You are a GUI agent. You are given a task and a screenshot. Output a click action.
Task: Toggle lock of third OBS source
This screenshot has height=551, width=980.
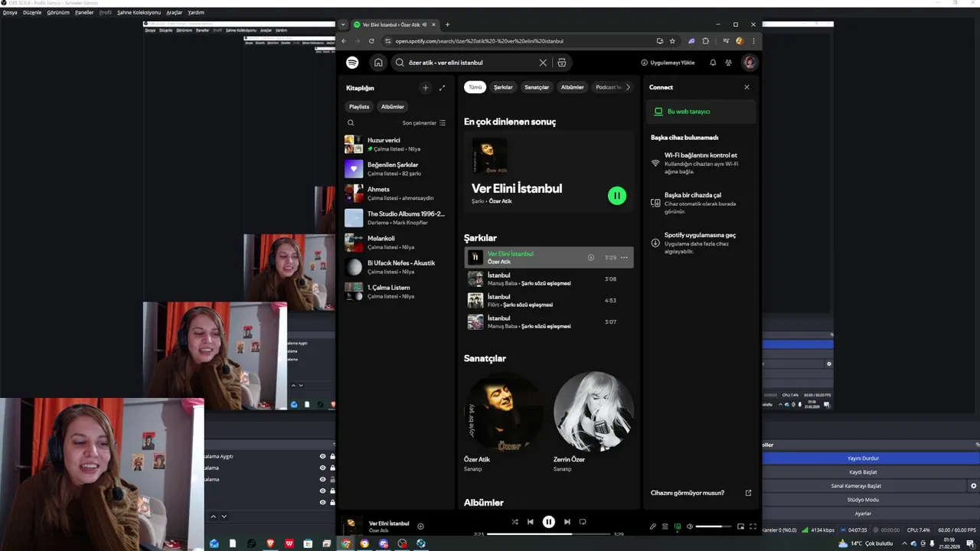[332, 479]
